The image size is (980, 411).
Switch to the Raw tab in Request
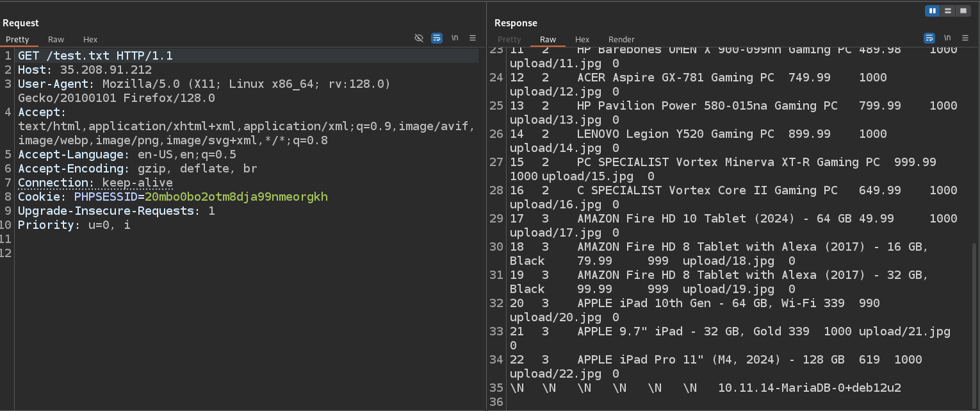click(56, 40)
